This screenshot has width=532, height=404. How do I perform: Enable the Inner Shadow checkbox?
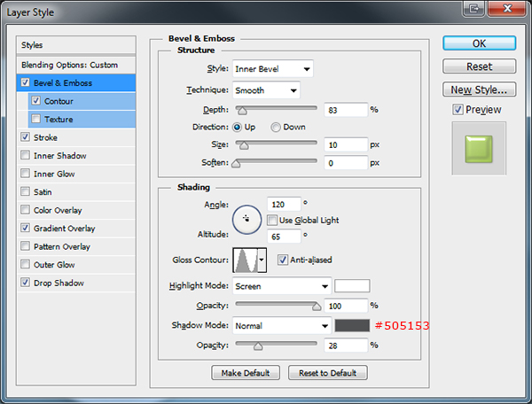26,155
